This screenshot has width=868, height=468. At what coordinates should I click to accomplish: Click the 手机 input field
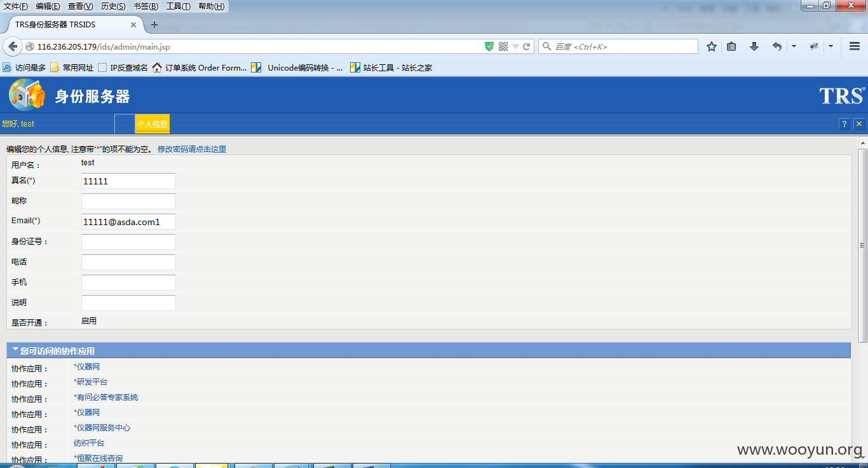(x=128, y=283)
